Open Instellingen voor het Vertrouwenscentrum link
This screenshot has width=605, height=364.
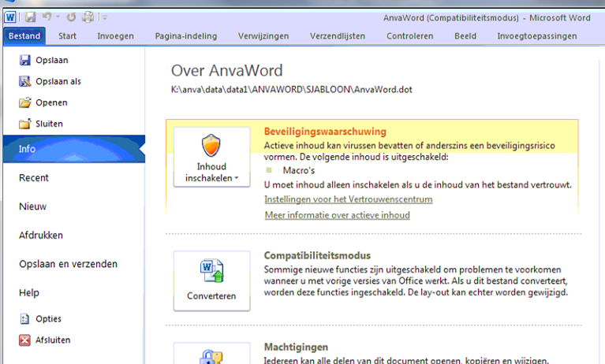349,199
